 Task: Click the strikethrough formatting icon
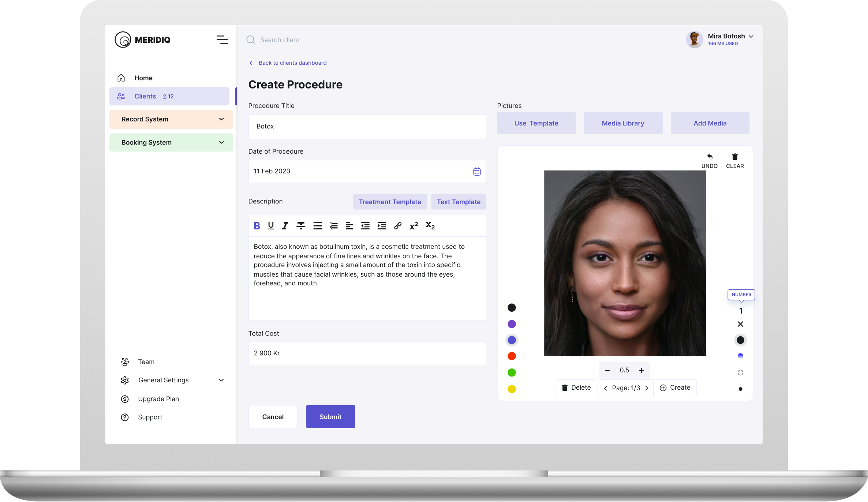tap(301, 225)
